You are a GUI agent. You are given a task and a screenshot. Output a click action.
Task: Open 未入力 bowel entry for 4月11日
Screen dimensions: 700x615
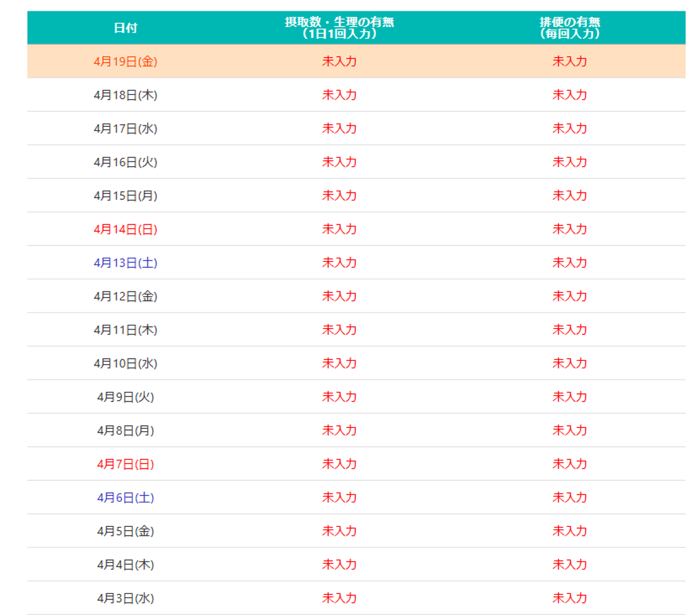(570, 330)
